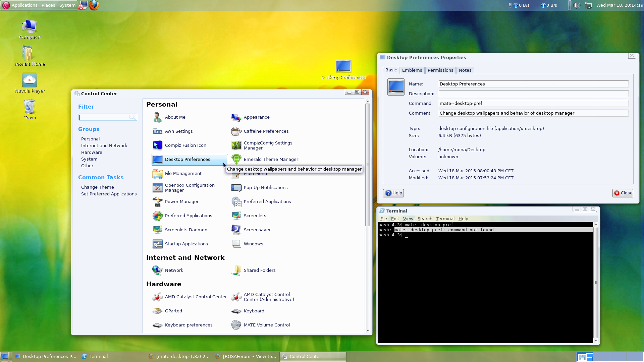Open the Terminal's Search menu

pyautogui.click(x=425, y=219)
